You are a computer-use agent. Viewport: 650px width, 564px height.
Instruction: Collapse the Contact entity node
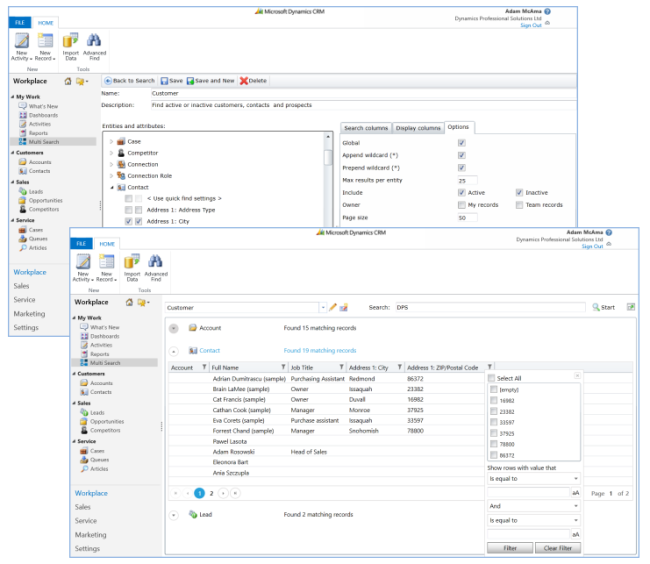pos(112,187)
